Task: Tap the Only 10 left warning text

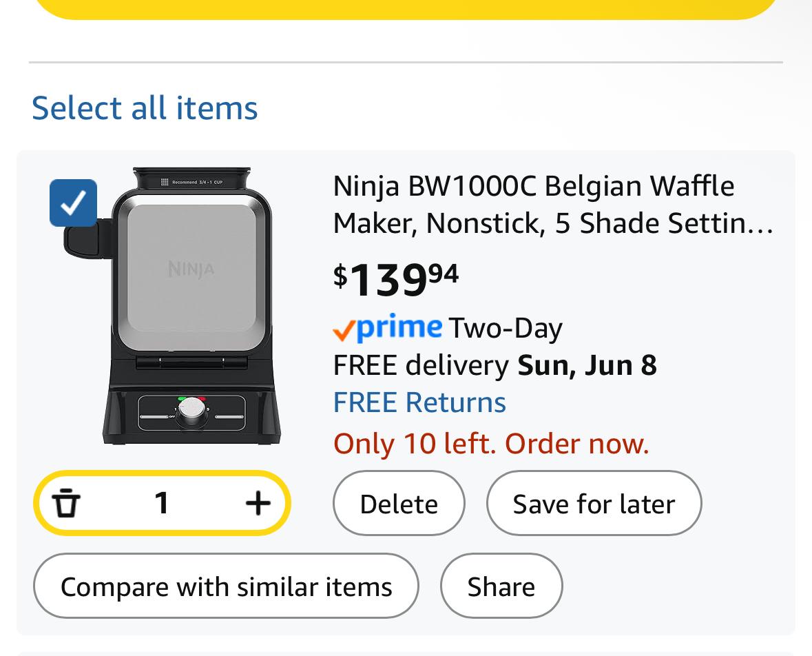Action: [491, 444]
